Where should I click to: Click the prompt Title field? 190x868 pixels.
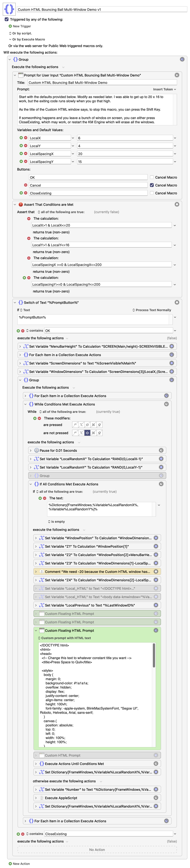pos(102,83)
